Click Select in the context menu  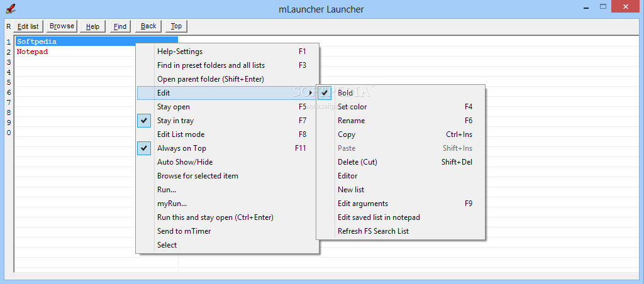(228, 245)
